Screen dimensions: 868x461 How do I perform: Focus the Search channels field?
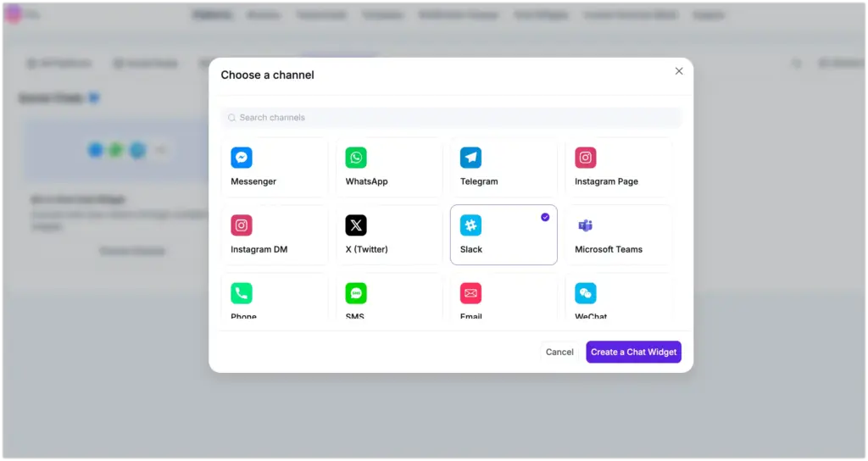coord(451,118)
